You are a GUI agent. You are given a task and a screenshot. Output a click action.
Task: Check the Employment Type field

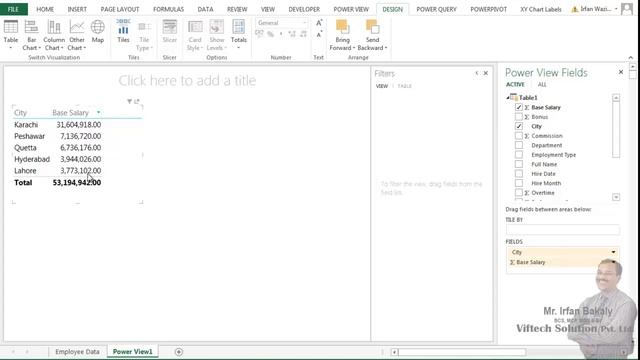pyautogui.click(x=519, y=155)
